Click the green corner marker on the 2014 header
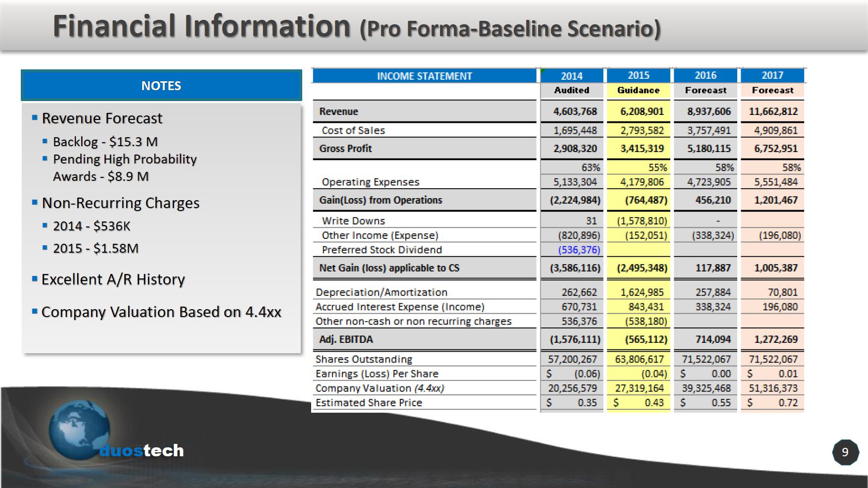868x488 pixels. 543,71
